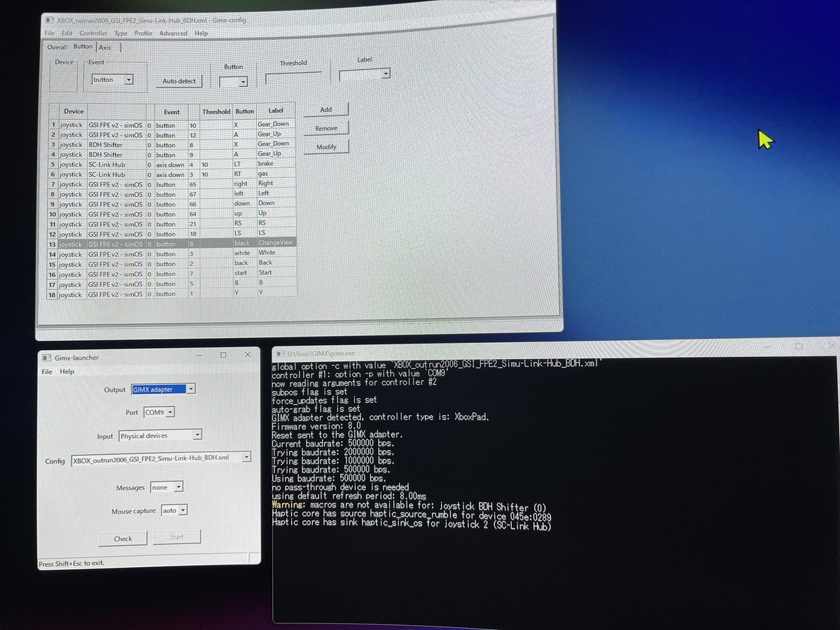Viewport: 840px width, 630px height.
Task: Open the Help menu in Gimx-config
Action: coord(201,34)
